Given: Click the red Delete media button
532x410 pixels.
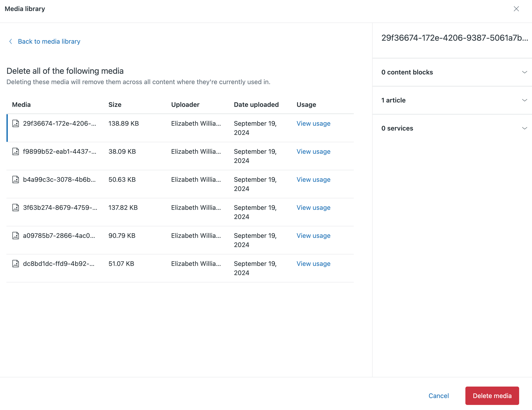Looking at the screenshot, I should click(492, 396).
